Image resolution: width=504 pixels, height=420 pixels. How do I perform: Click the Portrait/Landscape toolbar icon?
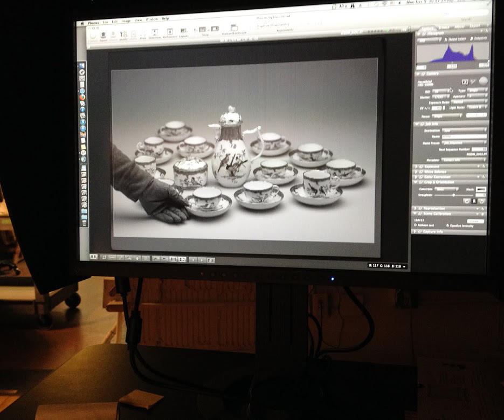pyautogui.click(x=234, y=30)
